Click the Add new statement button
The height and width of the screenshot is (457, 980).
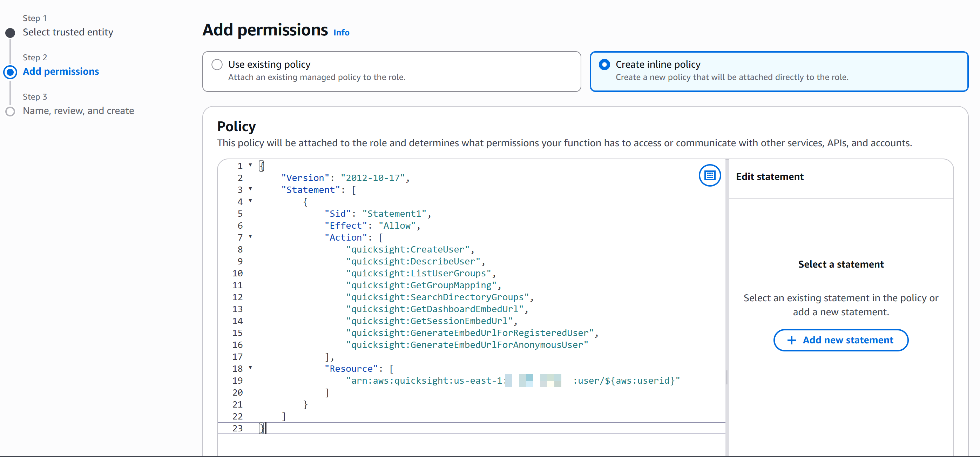click(x=841, y=340)
